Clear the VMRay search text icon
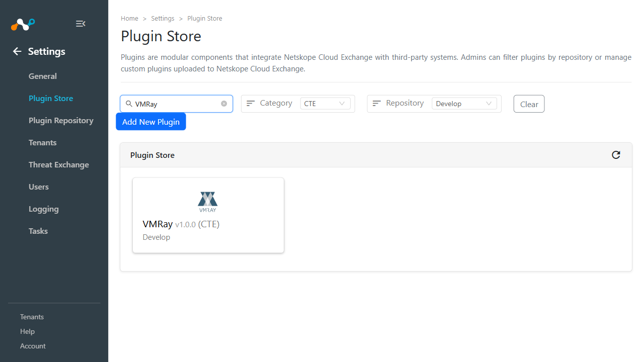644x362 pixels. point(224,104)
